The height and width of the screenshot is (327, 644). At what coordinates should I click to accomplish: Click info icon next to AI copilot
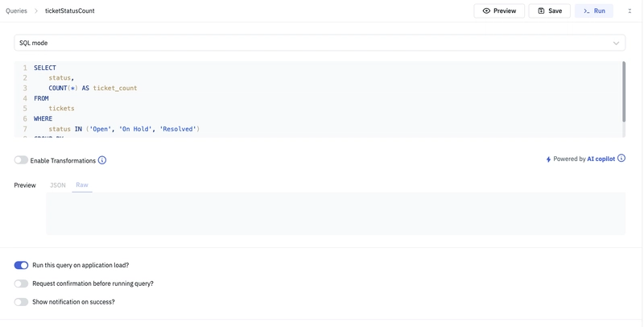point(621,158)
